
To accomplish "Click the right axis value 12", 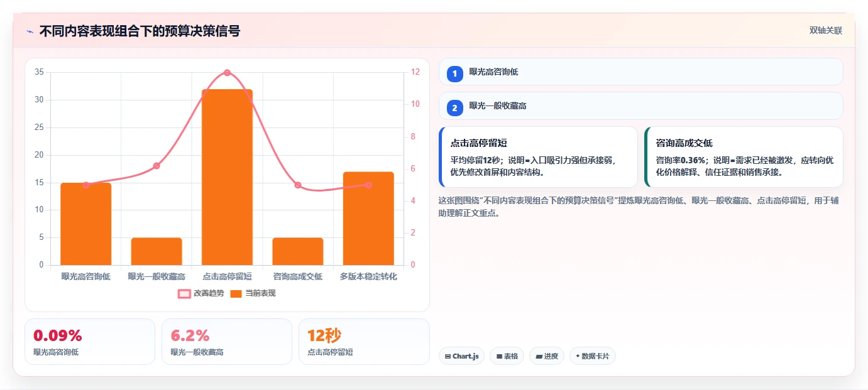I will point(415,72).
